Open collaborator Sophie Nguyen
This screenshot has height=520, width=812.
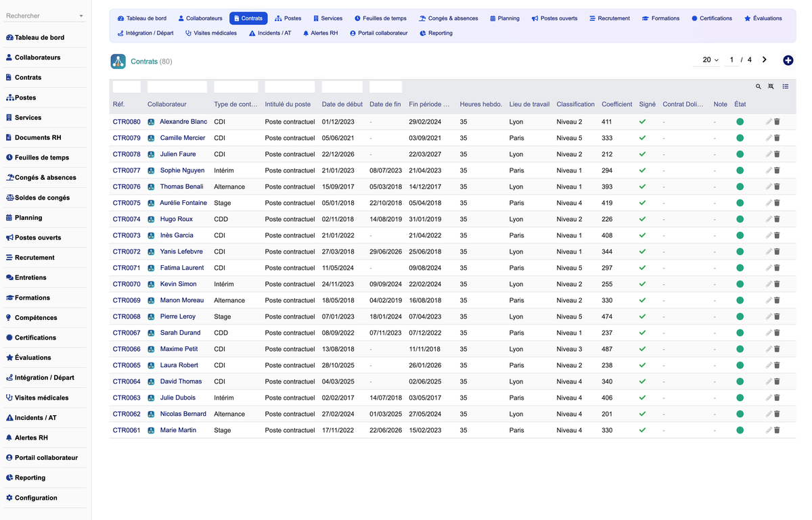click(x=182, y=170)
